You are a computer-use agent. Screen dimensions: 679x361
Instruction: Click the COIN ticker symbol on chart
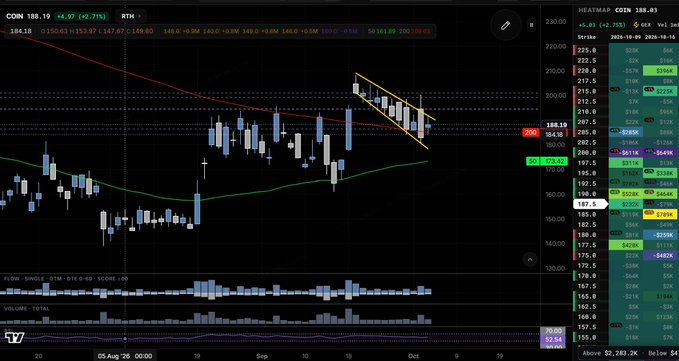click(x=15, y=16)
